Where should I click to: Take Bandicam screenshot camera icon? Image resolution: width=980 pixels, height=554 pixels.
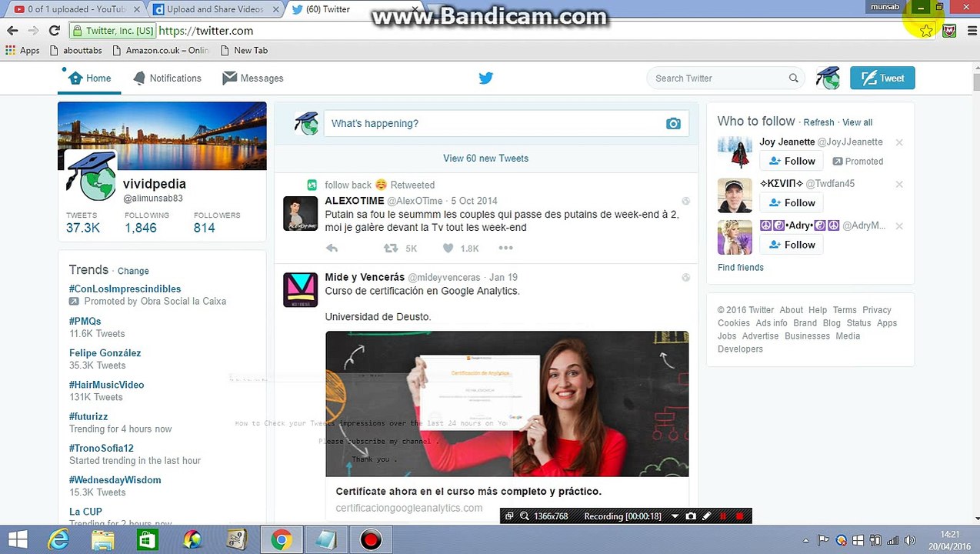point(691,516)
